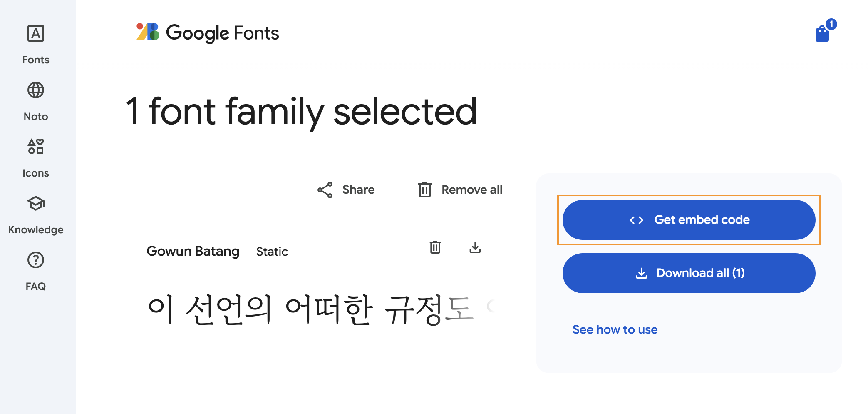Open the Icons shapes icon in sidebar
Screen dimensions: 868x414
[x=36, y=147]
